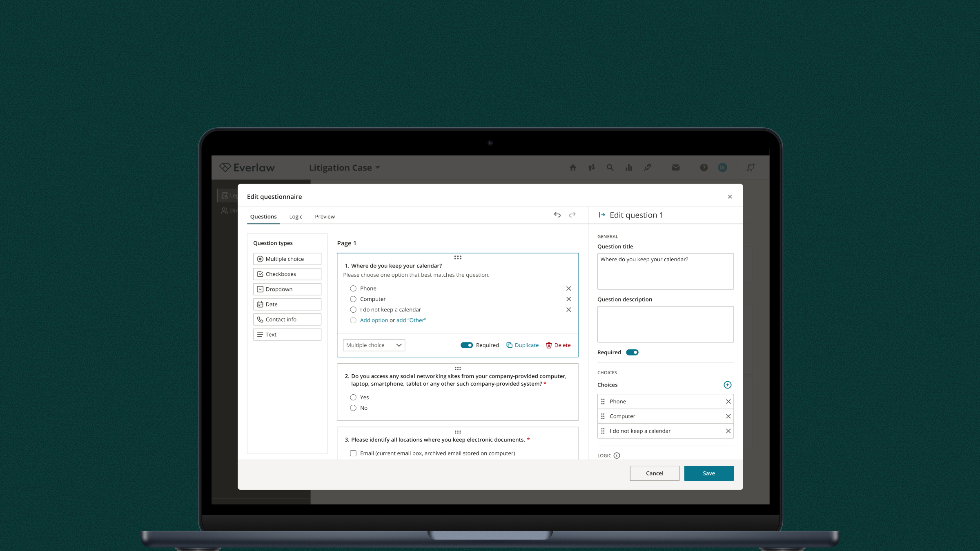
Task: Open the messages envelope icon
Action: click(676, 167)
